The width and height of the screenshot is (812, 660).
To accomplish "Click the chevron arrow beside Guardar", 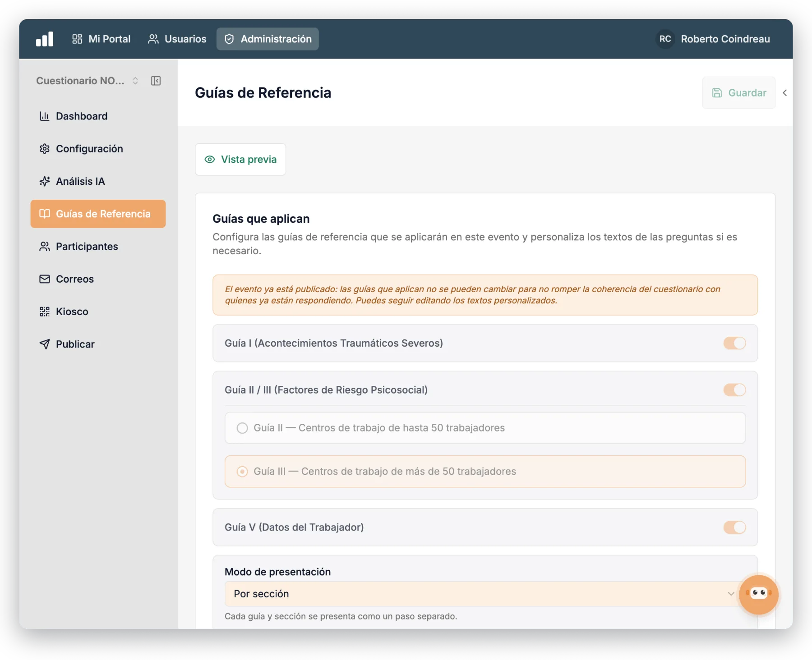I will click(x=785, y=93).
